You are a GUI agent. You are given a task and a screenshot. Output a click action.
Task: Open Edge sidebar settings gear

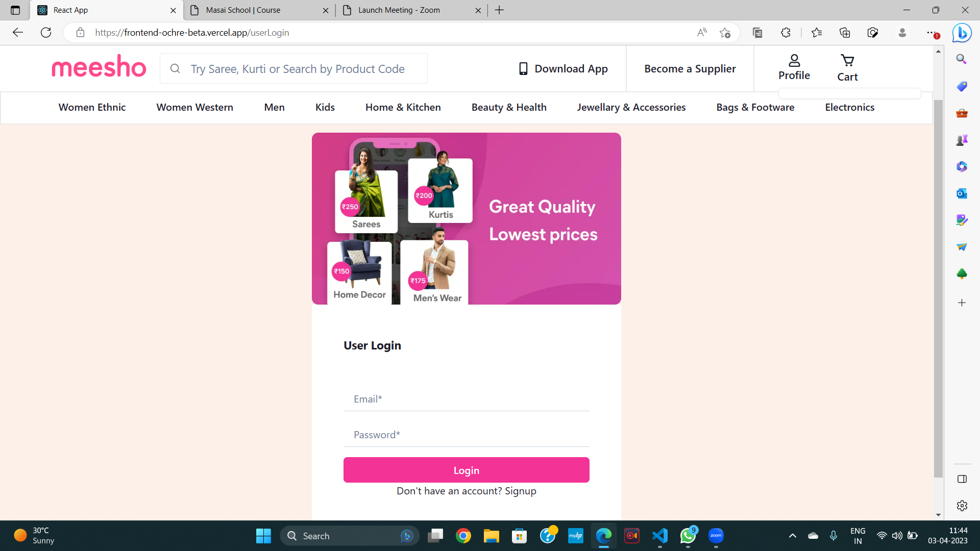click(962, 506)
